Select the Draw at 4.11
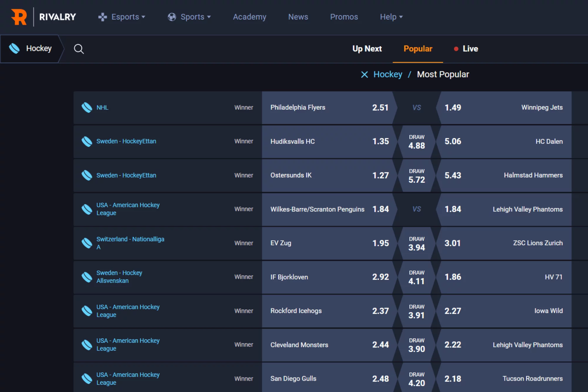588x392 pixels. click(x=417, y=277)
